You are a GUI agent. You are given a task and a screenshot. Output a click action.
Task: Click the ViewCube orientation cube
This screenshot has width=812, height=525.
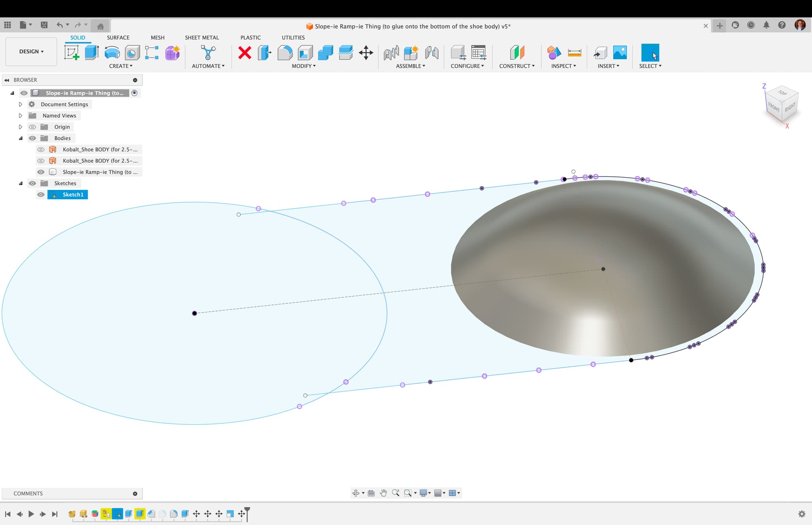point(782,104)
